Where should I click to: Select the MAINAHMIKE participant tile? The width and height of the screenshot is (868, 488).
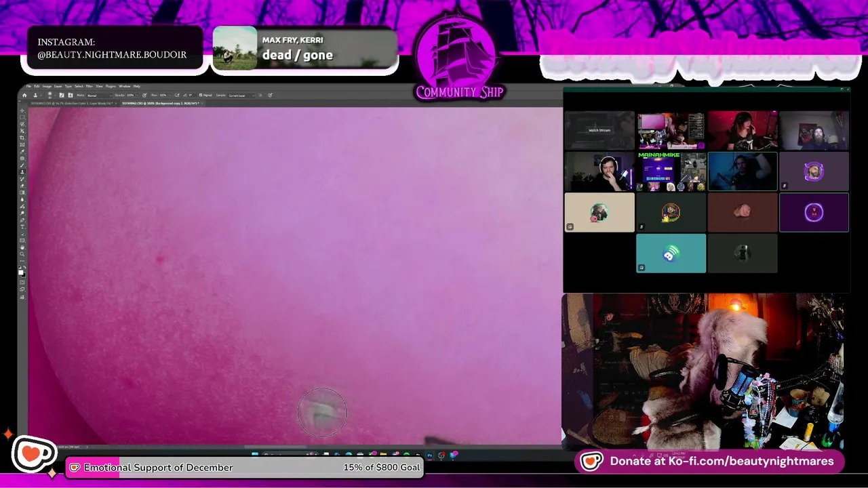coord(671,171)
